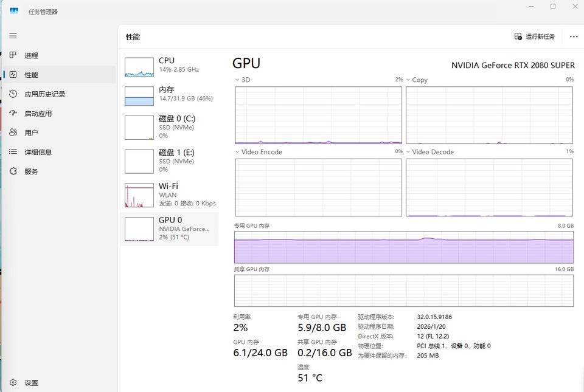Image resolution: width=584 pixels, height=392 pixels.
Task: Open 详细信息 details list icon
Action: (13, 152)
